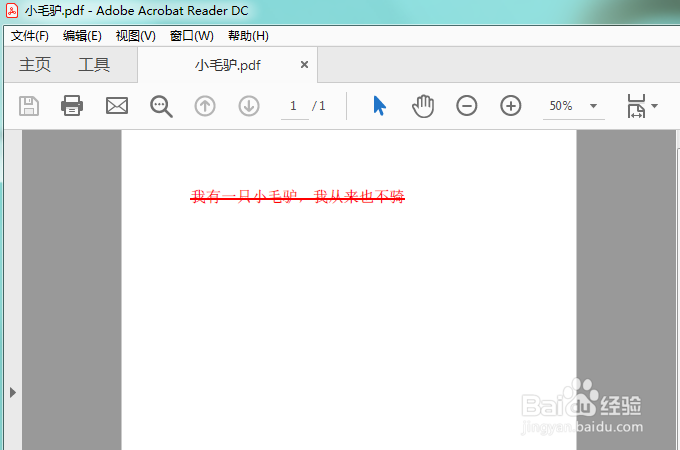
Task: Zoom out using the minus circle
Action: pos(467,106)
